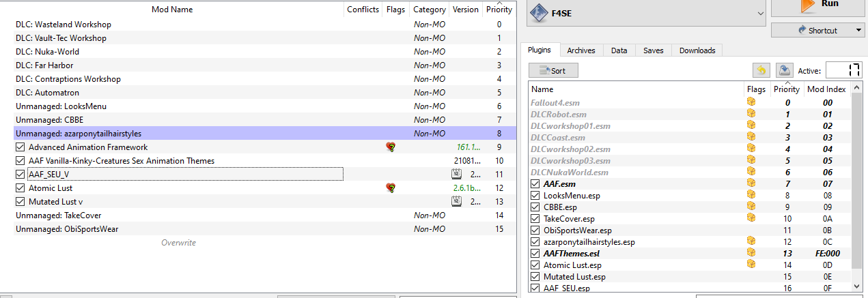Click archive flag icon for DLCworkshop02.esm
The width and height of the screenshot is (868, 298).
pos(751,149)
